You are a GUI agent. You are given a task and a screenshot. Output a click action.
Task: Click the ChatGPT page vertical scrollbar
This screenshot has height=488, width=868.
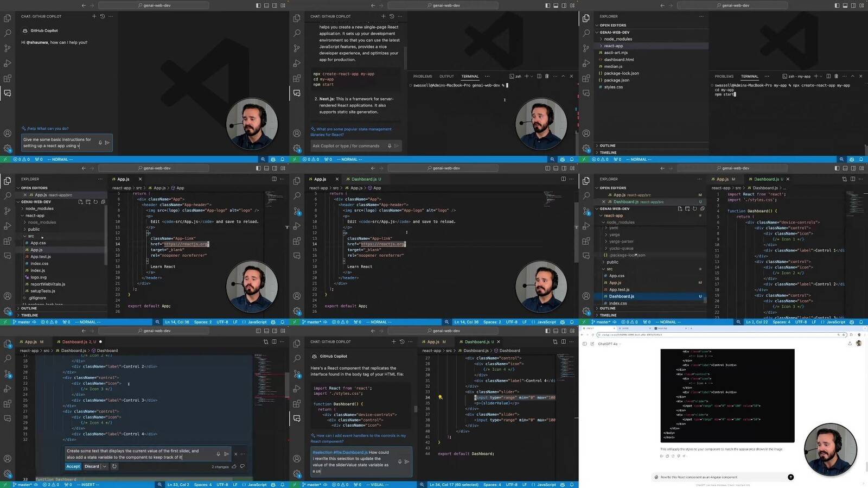(866, 467)
